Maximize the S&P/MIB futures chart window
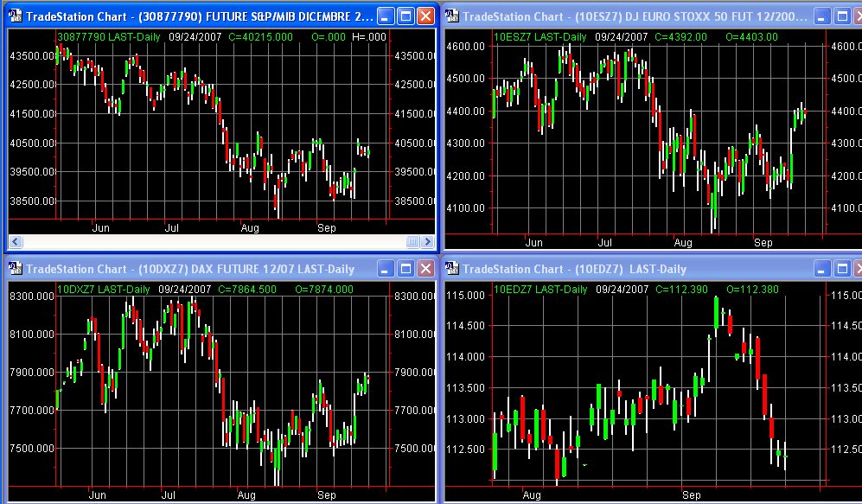Viewport: 862px width, 504px height. point(406,16)
